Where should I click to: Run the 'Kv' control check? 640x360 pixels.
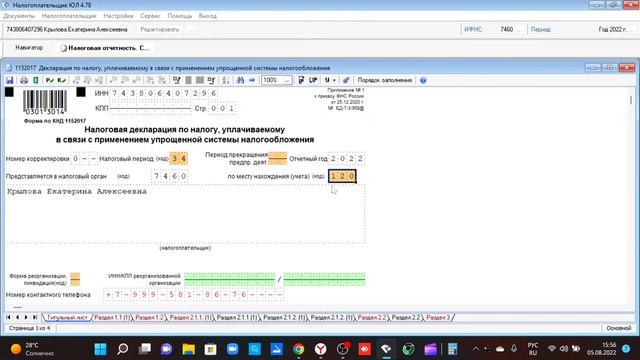pos(61,80)
